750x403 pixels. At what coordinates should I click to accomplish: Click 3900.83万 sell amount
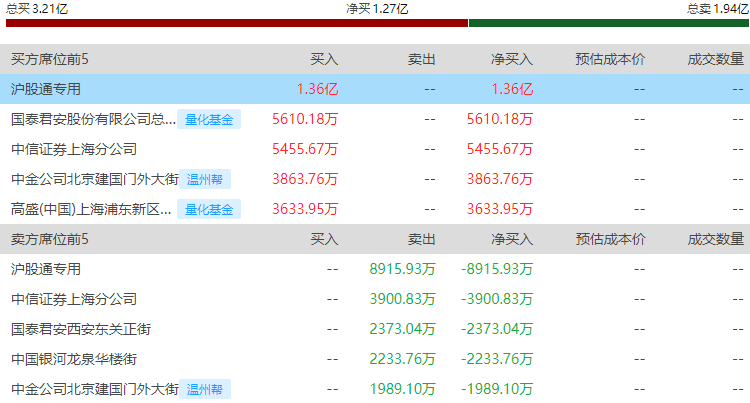[x=402, y=299]
